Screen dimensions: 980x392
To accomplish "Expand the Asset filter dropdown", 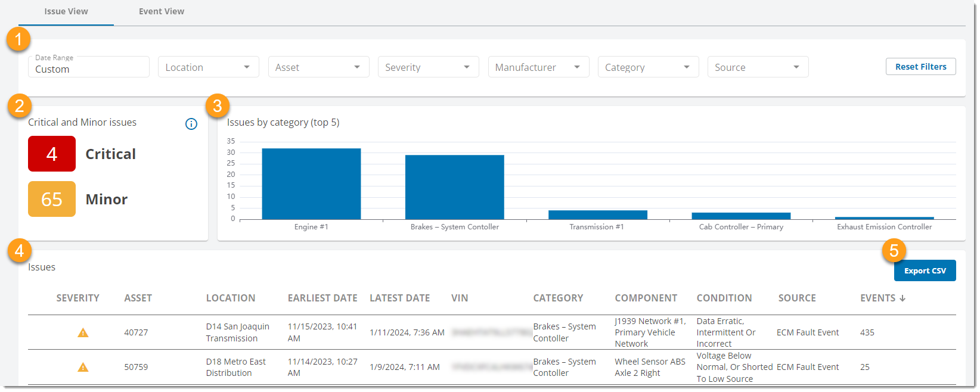I will click(x=318, y=67).
